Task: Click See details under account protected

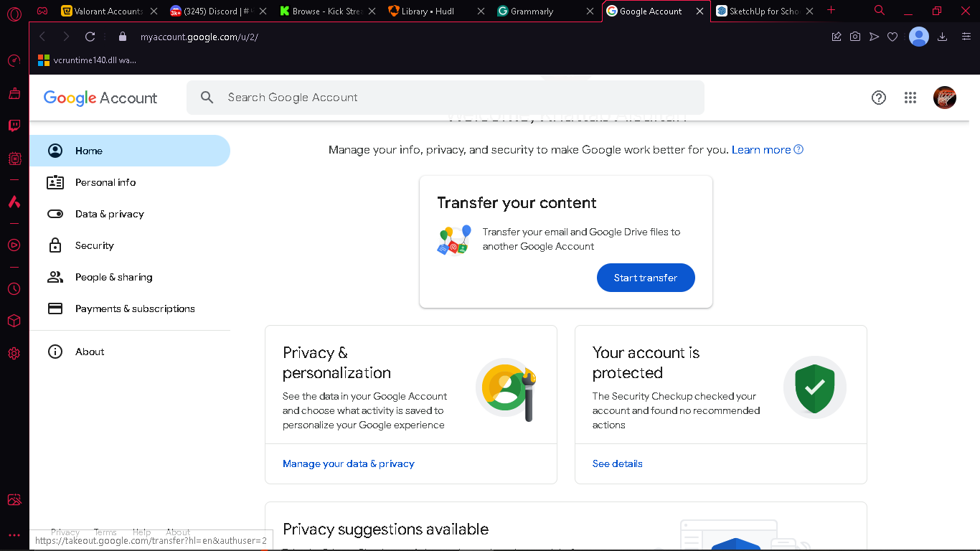Action: [618, 463]
